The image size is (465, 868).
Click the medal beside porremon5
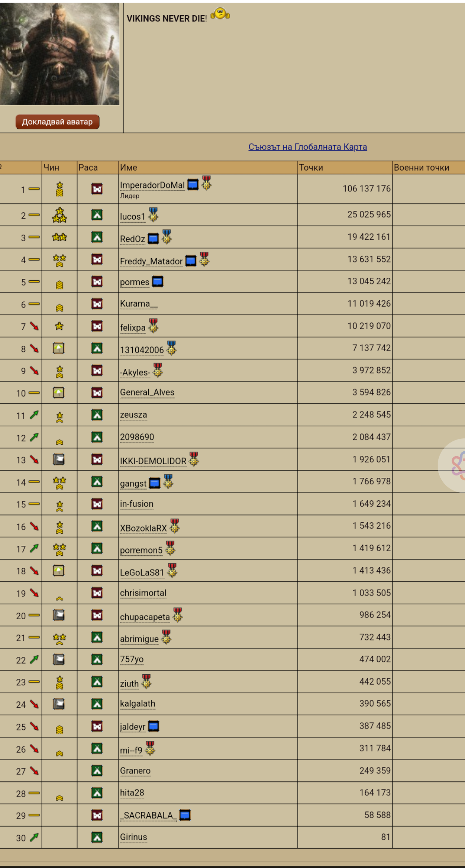pos(170,548)
